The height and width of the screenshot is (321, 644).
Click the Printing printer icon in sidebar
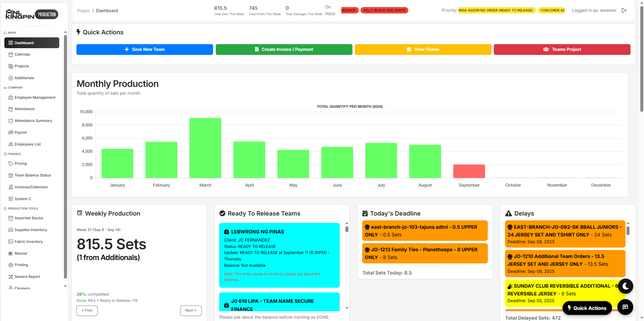coord(11,265)
